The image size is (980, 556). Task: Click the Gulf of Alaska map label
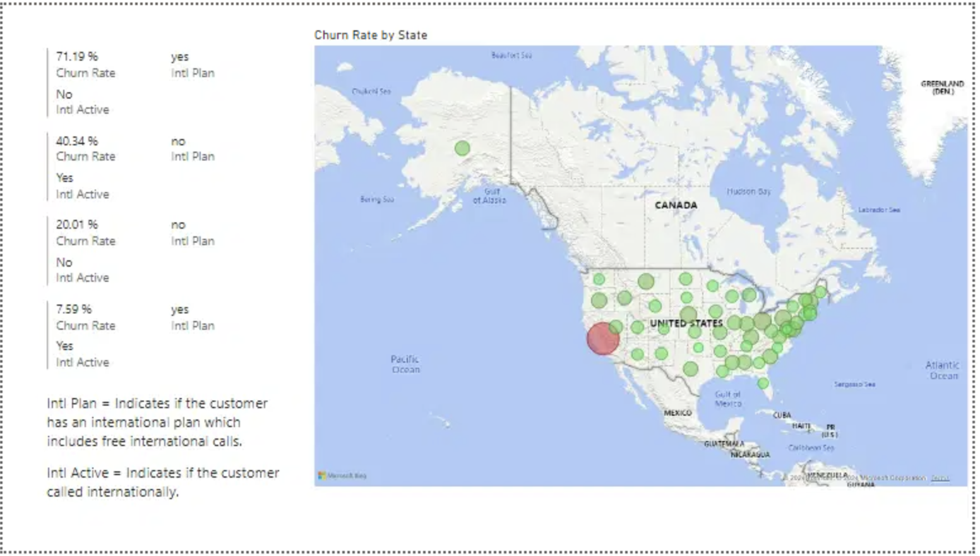pyautogui.click(x=489, y=195)
